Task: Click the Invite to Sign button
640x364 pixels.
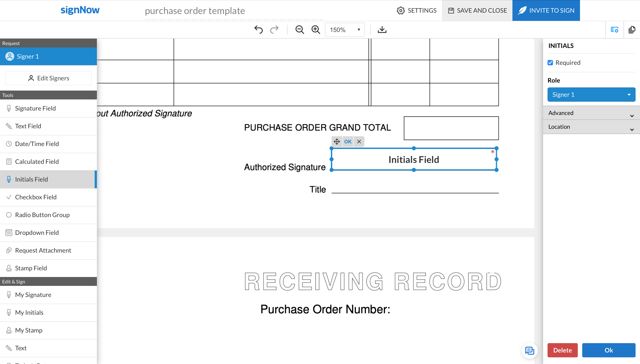Action: (546, 10)
